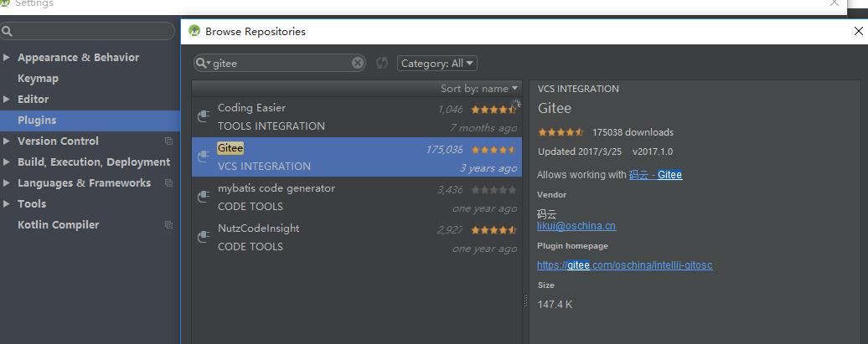Expand the Version Control settings node
This screenshot has width=868, height=344.
click(7, 141)
